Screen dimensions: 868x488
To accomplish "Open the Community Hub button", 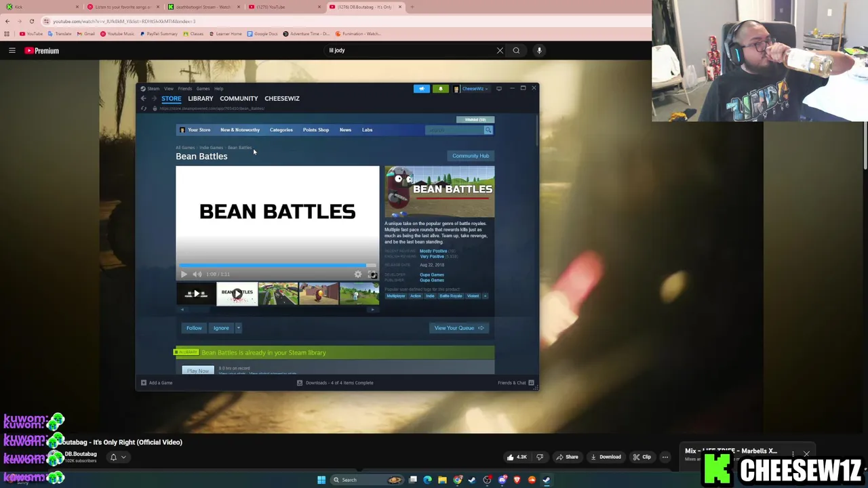I will coord(471,156).
